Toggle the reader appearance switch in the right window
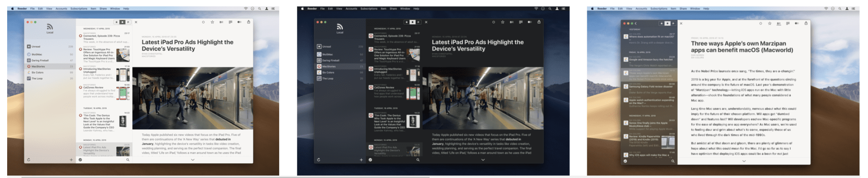Screen dimensions: 868x178 pos(796,23)
